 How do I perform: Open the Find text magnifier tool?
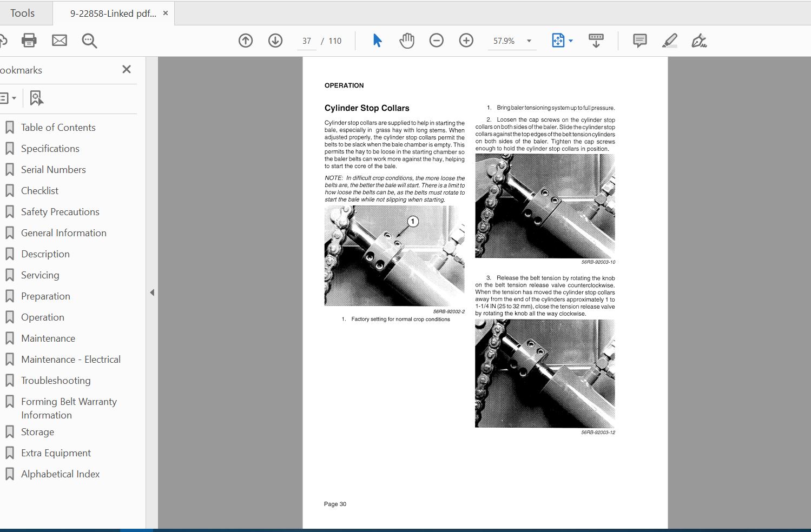(89, 41)
